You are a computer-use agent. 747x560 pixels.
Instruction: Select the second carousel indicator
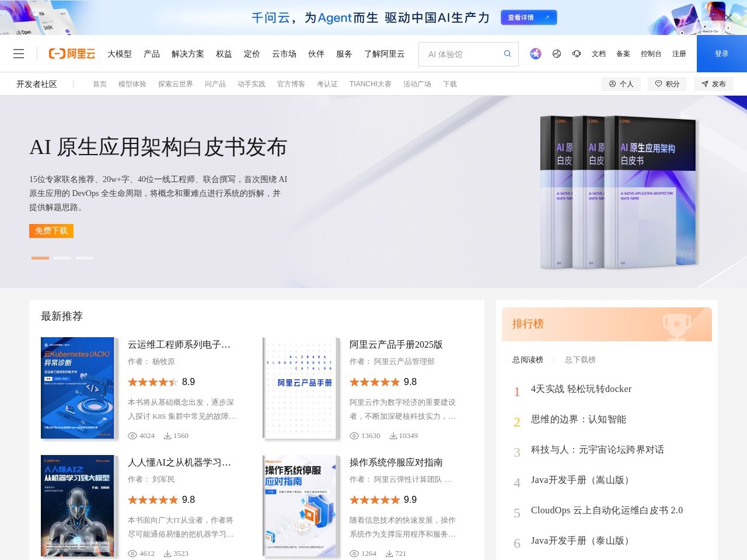click(x=62, y=258)
